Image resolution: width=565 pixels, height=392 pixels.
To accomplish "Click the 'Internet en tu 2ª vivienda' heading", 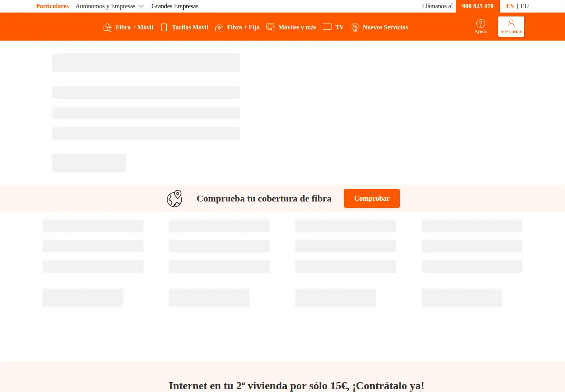I will (x=296, y=386).
